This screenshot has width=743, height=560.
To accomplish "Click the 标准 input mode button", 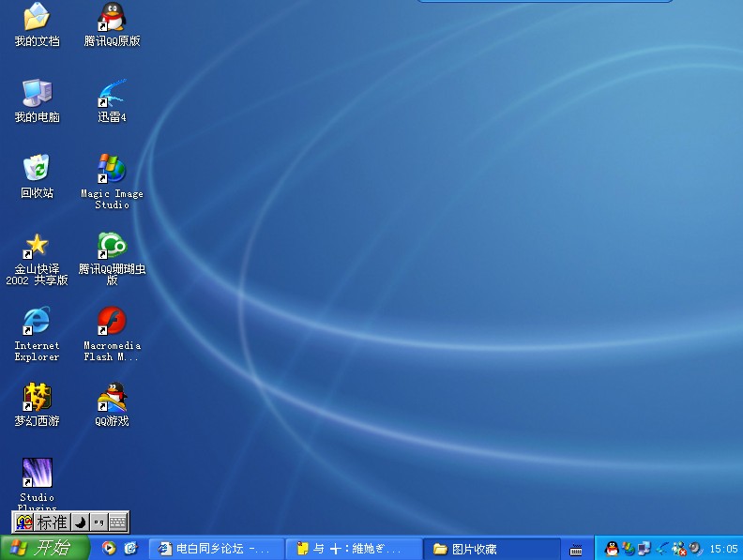I will pyautogui.click(x=52, y=522).
